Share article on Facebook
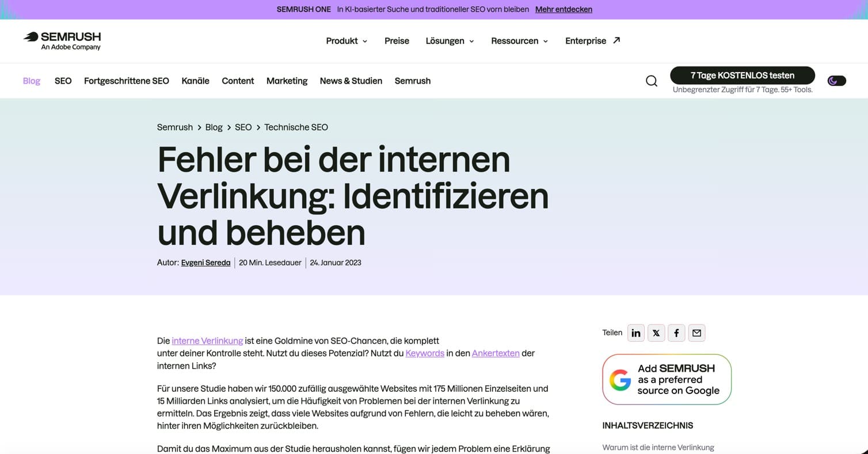 [676, 333]
